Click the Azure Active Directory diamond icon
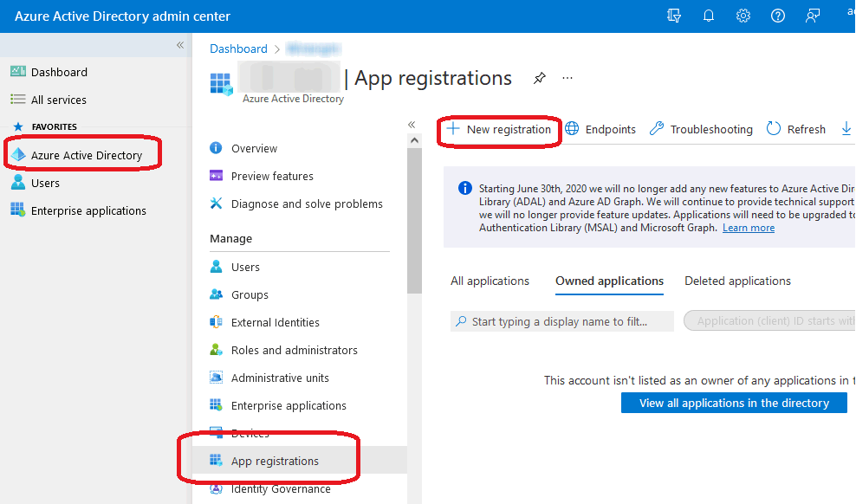Image resolution: width=856 pixels, height=504 pixels. pos(18,155)
